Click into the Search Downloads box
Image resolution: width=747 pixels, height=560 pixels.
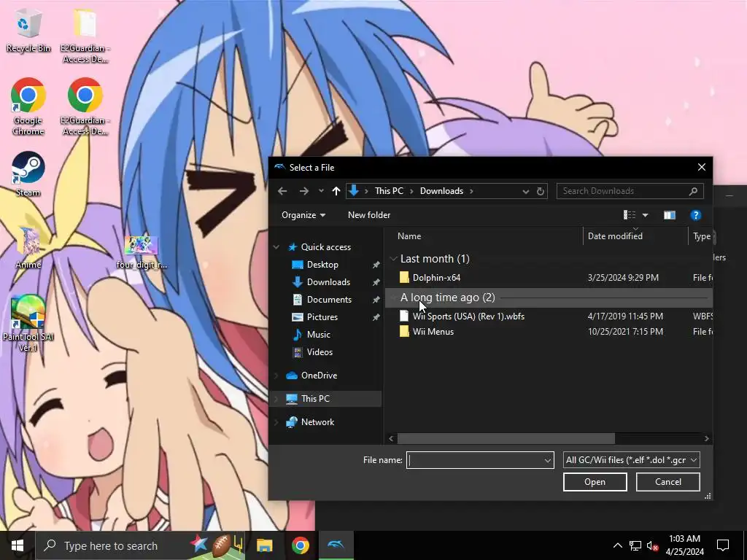(x=630, y=191)
